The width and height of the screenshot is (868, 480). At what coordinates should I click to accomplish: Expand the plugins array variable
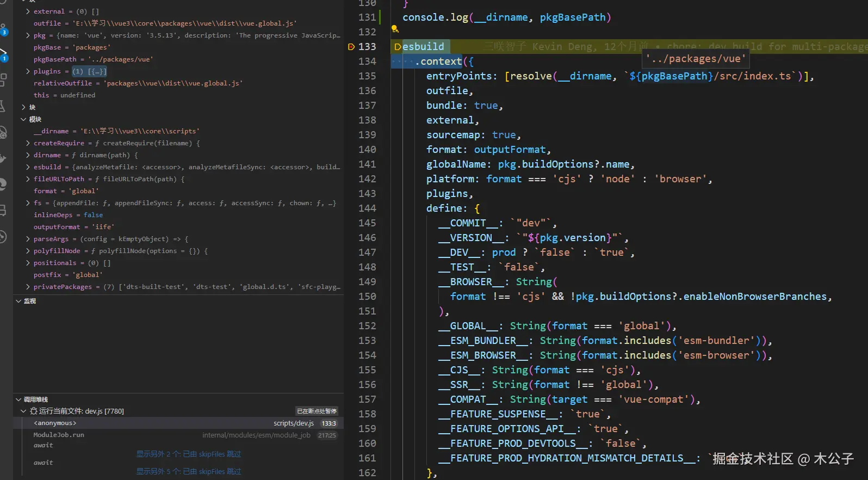pyautogui.click(x=28, y=71)
